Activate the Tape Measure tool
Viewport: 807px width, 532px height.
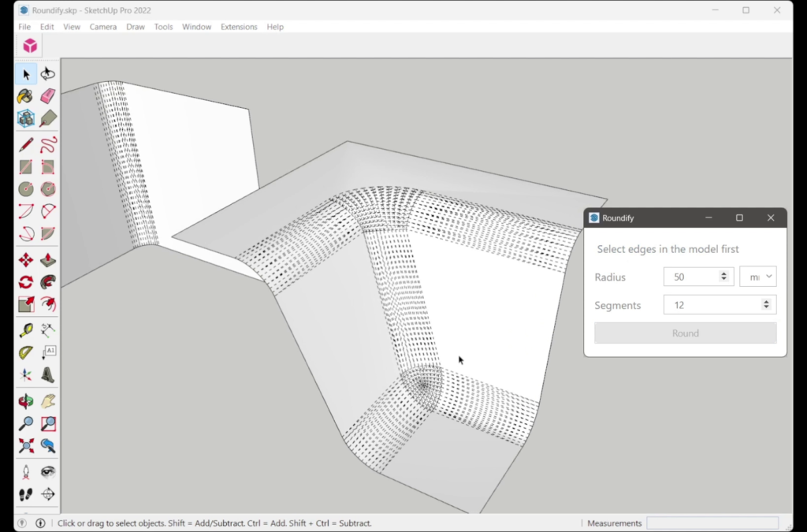pyautogui.click(x=26, y=329)
